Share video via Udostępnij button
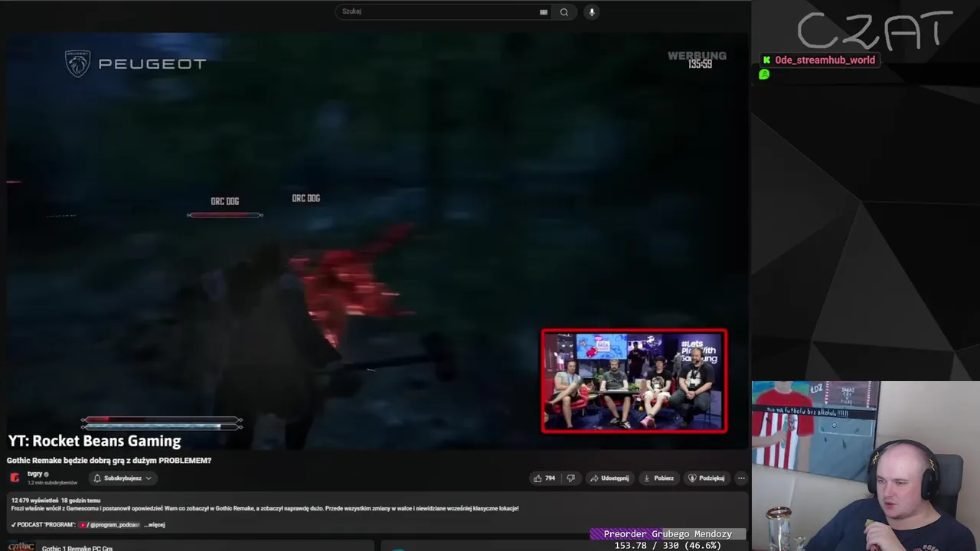This screenshot has width=980, height=551. [609, 478]
